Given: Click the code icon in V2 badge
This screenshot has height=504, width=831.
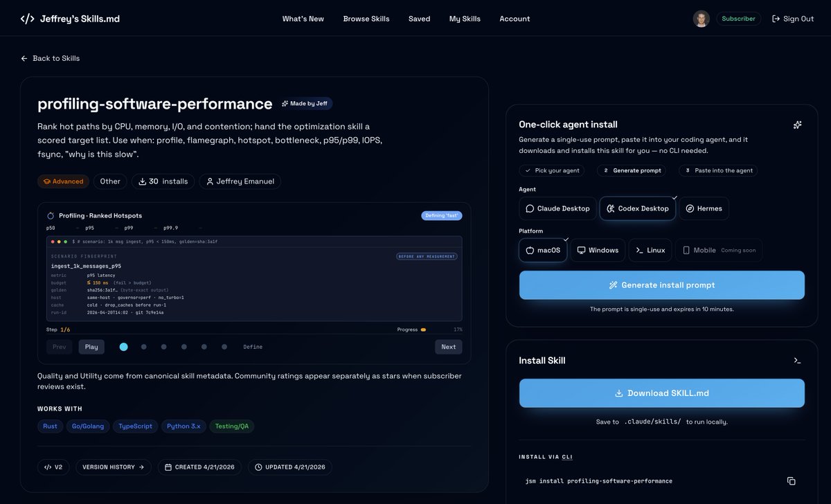Looking at the screenshot, I should 48,467.
